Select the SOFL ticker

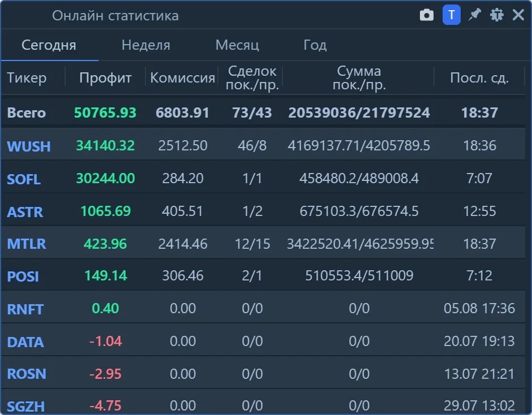pos(24,179)
